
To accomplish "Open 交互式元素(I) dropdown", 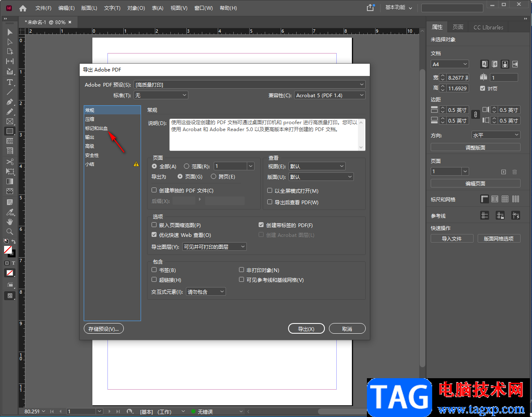I will [206, 292].
